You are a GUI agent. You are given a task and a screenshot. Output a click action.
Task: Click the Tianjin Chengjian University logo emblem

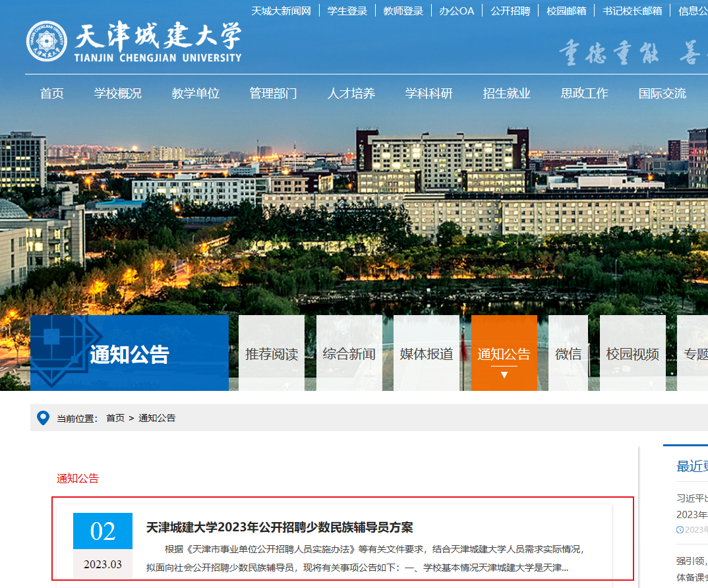(47, 41)
